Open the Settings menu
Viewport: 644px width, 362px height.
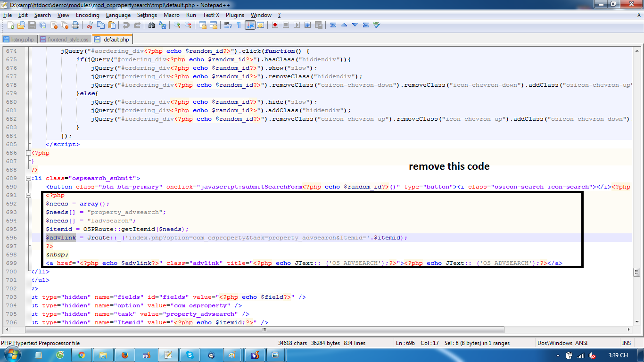(147, 15)
